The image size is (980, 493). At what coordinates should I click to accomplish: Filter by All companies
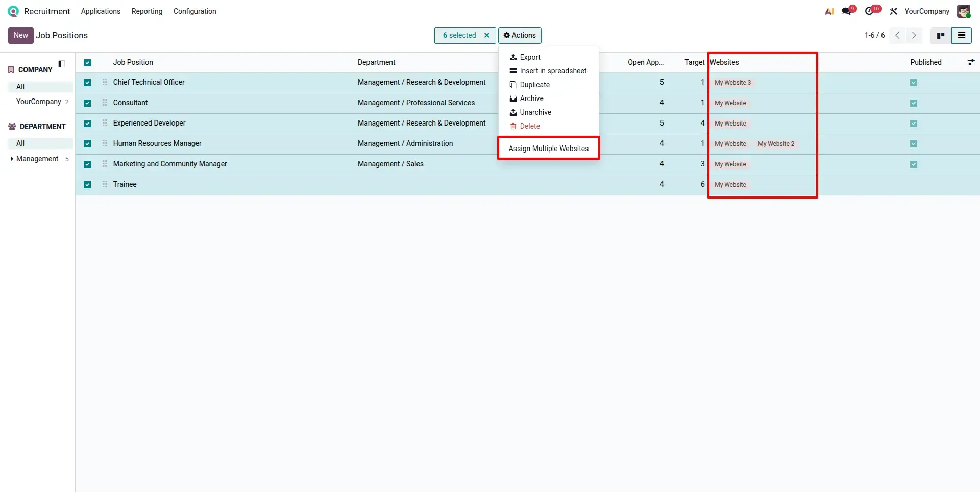click(x=41, y=87)
